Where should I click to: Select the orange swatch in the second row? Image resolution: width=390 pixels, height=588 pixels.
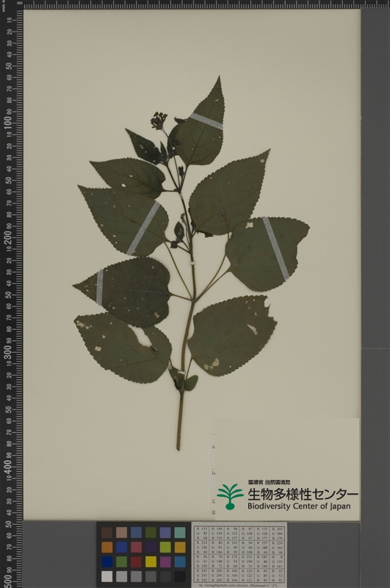[106, 547]
